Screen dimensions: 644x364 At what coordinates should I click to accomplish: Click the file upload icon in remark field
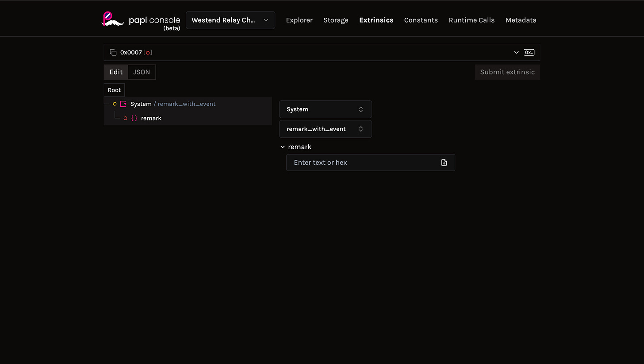[x=444, y=163]
